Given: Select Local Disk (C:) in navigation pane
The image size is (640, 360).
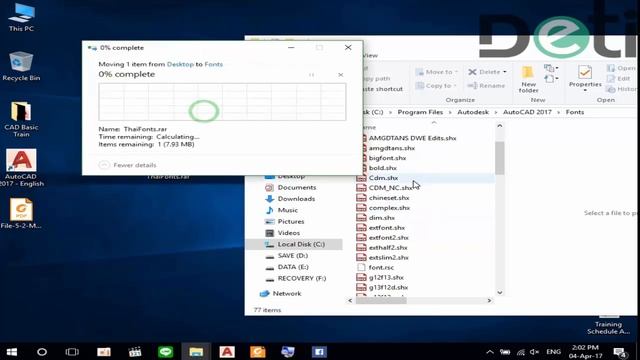Looking at the screenshot, I should 294,244.
